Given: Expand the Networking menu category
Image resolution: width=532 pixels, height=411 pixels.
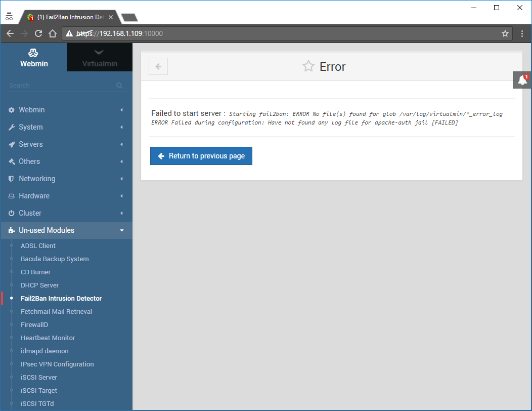Looking at the screenshot, I should pyautogui.click(x=67, y=179).
